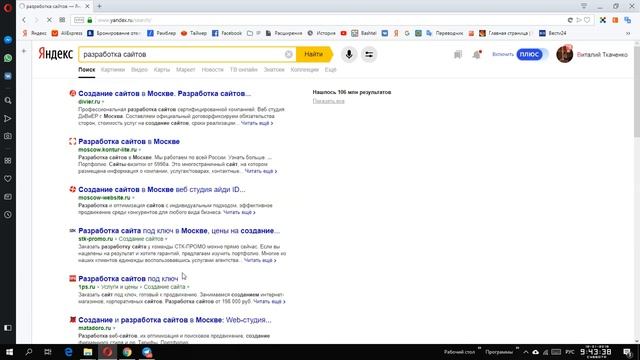640x360 pixels.
Task: Stop page loading with X button
Action: [x=49, y=20]
